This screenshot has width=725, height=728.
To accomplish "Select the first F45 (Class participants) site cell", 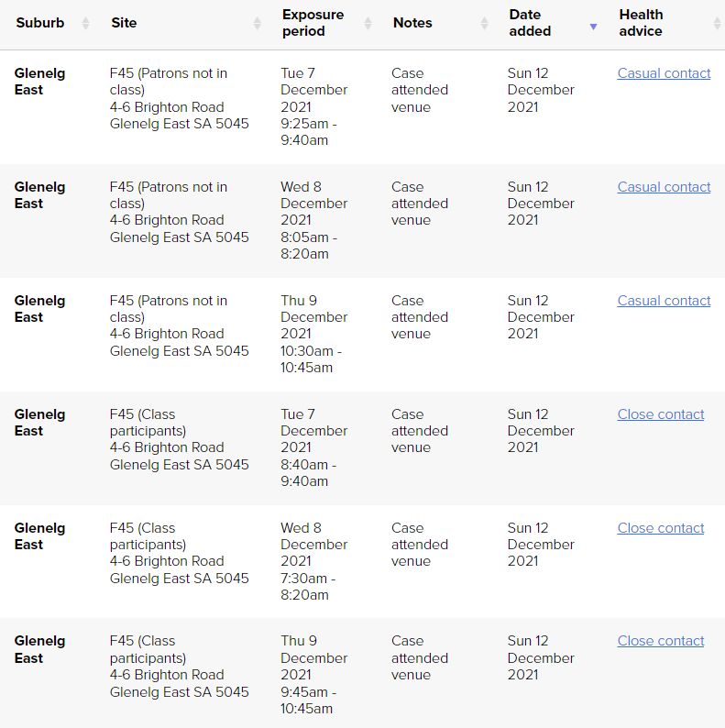I will pos(179,439).
